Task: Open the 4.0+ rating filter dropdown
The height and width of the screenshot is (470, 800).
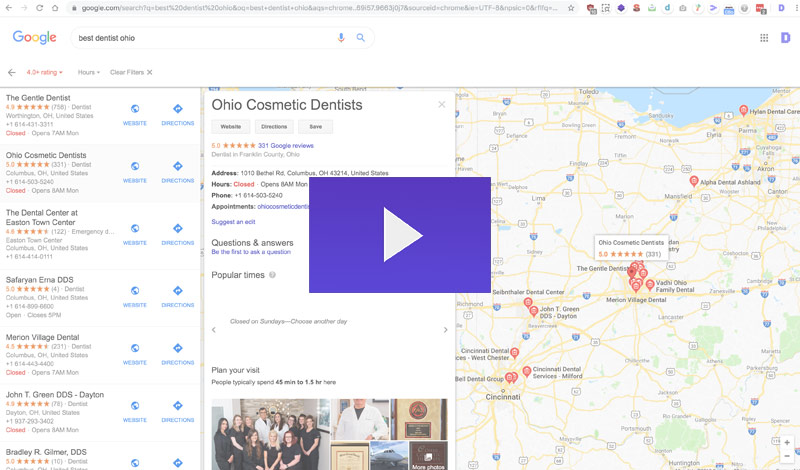Action: tap(44, 72)
